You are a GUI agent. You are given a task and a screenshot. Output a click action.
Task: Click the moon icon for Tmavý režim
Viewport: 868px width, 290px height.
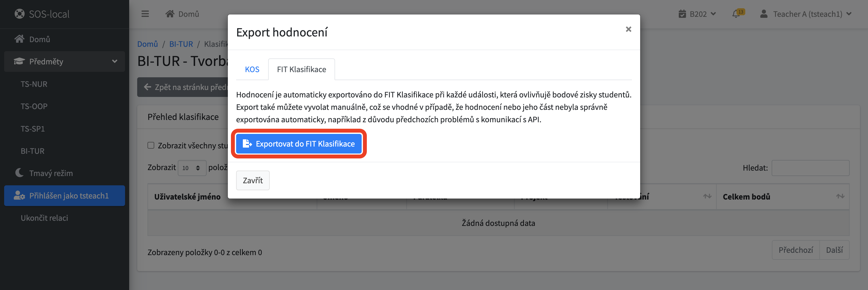tap(20, 173)
